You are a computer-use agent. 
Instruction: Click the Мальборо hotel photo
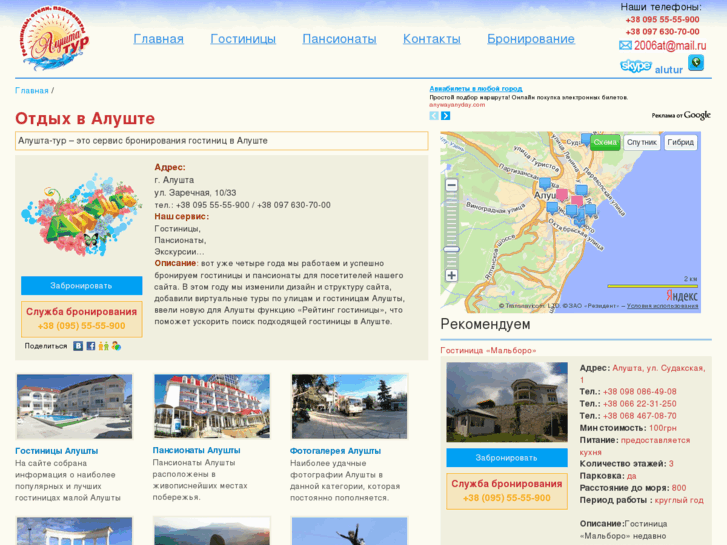pyautogui.click(x=507, y=402)
